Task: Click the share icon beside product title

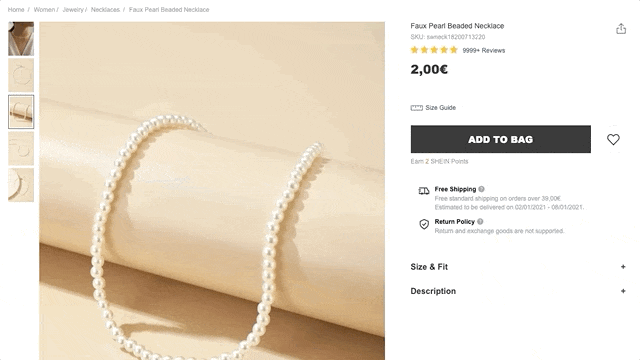Action: [x=621, y=29]
